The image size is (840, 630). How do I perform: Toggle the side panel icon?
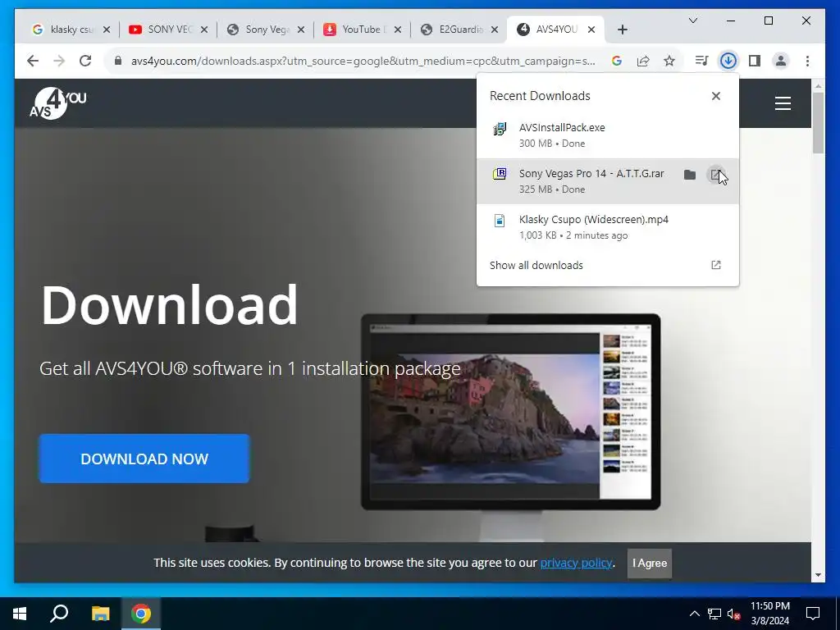(x=755, y=61)
